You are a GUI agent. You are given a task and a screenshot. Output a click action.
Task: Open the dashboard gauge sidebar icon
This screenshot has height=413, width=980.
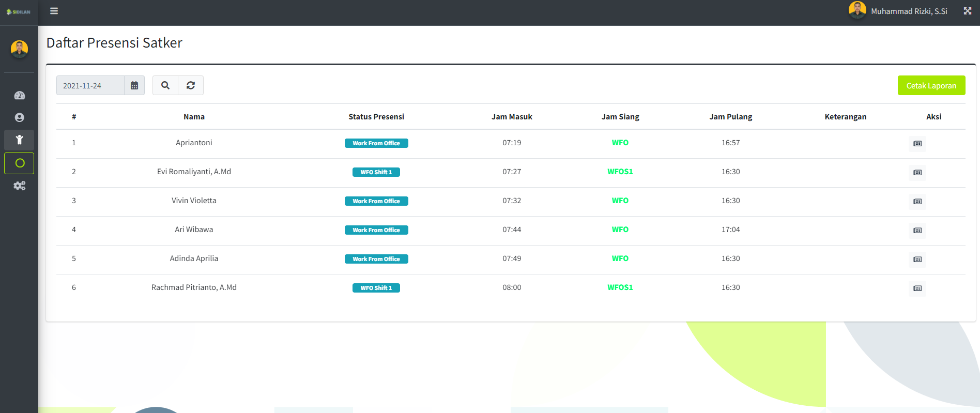click(20, 96)
